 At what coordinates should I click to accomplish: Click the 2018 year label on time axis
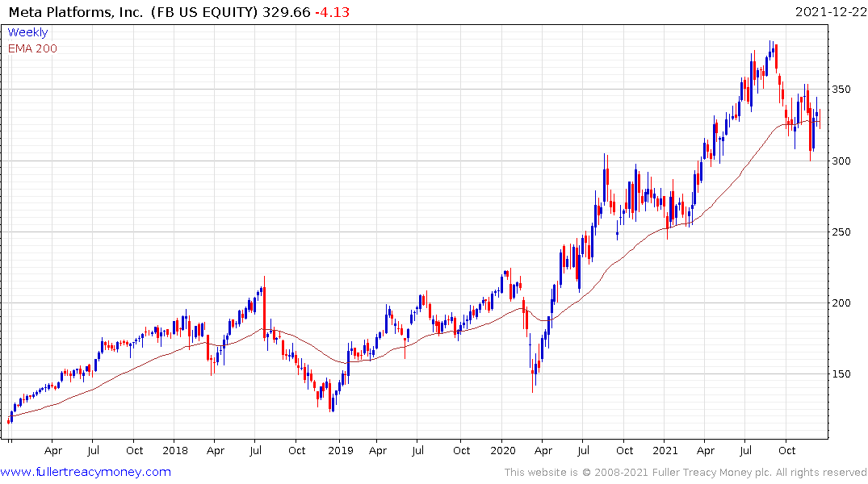[x=175, y=450]
